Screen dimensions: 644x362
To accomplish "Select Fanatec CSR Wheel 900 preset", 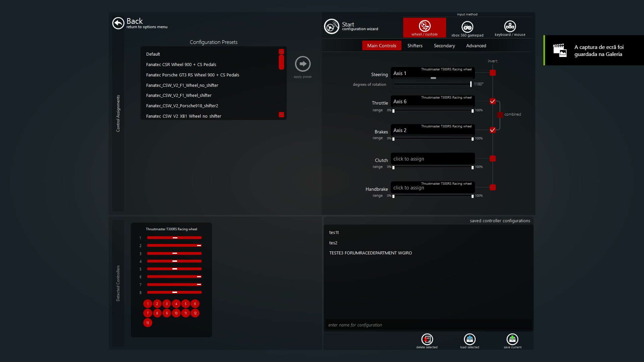I will [181, 64].
